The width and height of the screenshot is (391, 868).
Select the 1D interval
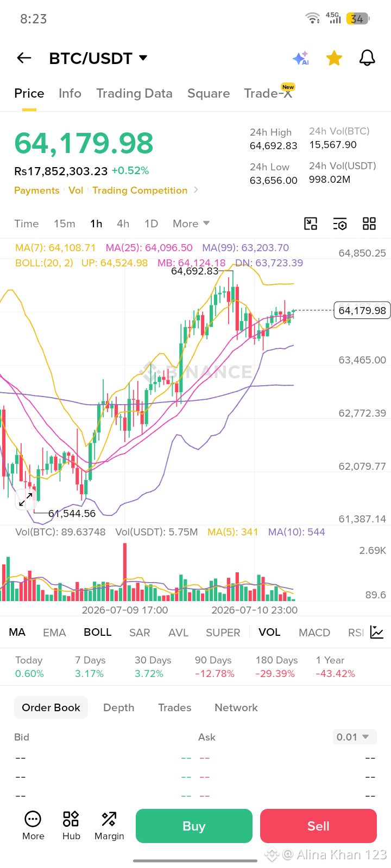[151, 224]
